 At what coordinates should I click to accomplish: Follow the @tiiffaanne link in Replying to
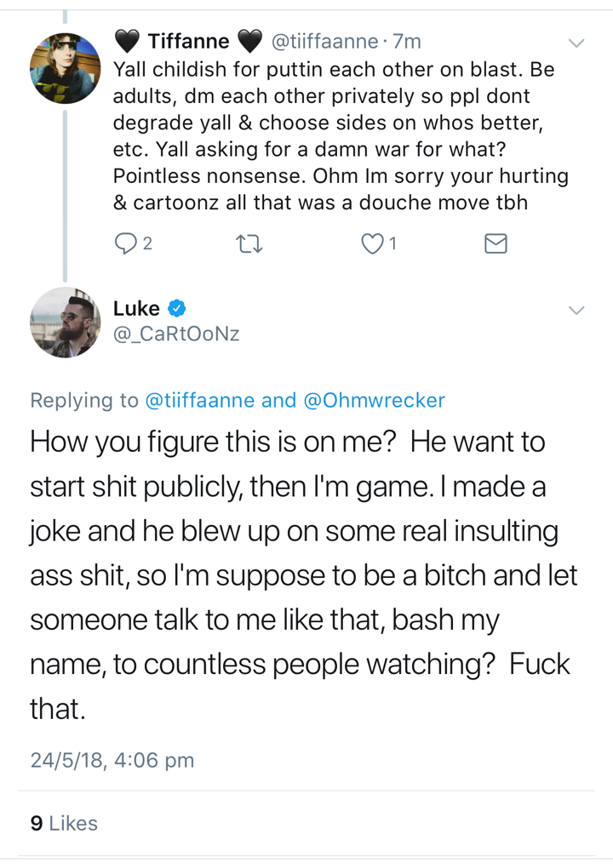tap(200, 400)
